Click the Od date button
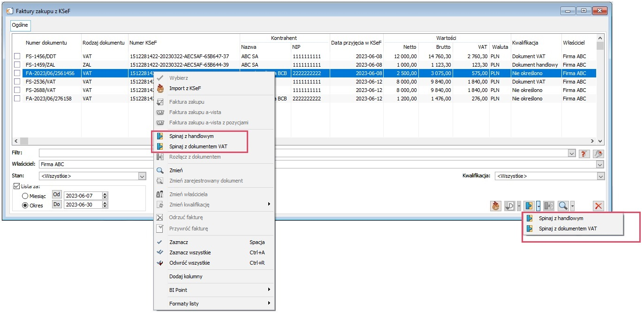The height and width of the screenshot is (313, 644). pos(57,195)
